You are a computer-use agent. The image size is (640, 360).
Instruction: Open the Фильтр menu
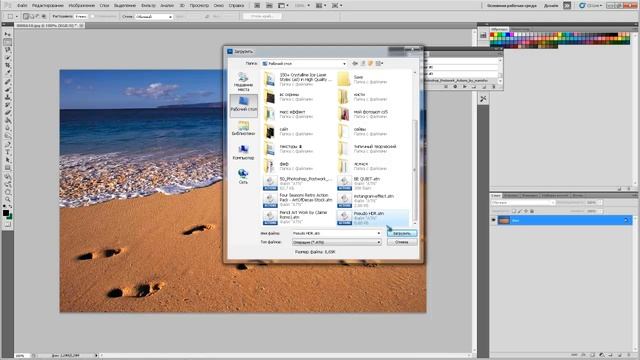tap(148, 6)
